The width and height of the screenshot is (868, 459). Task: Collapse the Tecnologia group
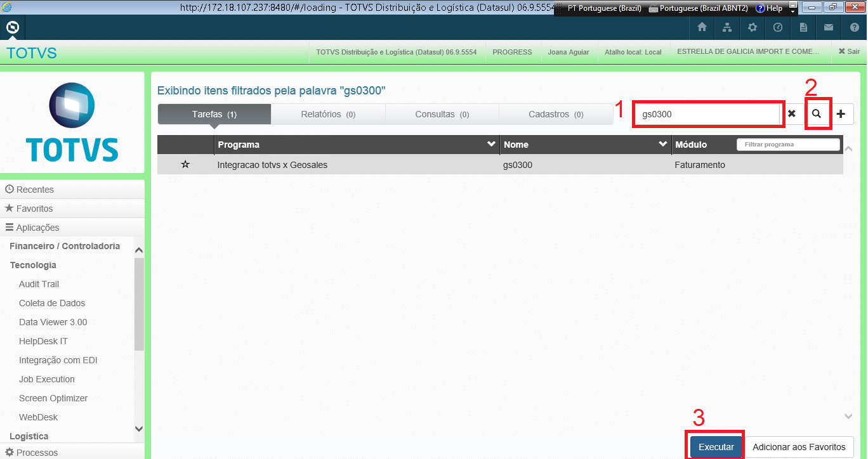(33, 265)
